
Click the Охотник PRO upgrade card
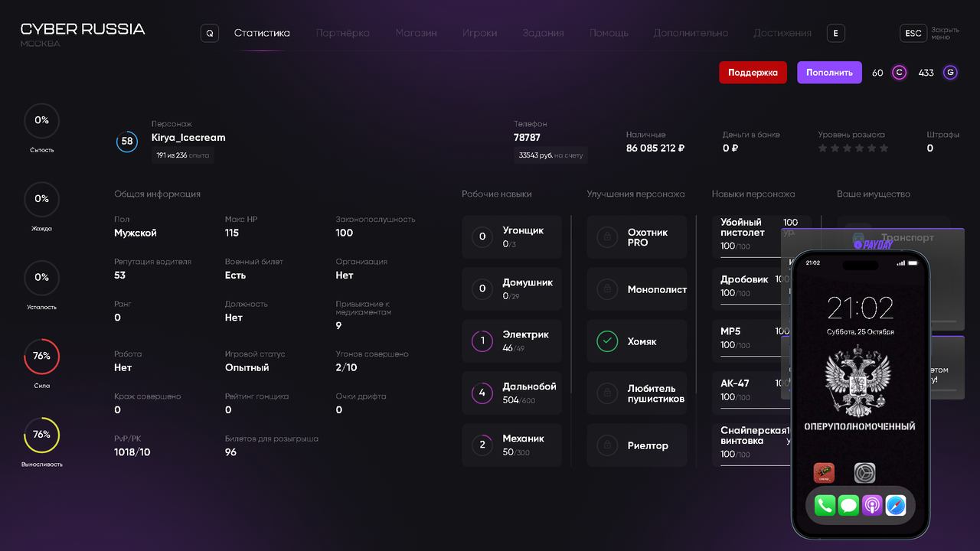pyautogui.click(x=637, y=237)
